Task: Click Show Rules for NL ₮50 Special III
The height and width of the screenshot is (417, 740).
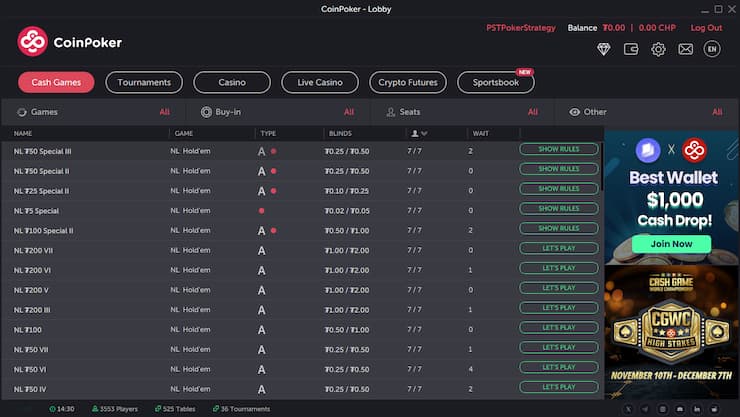Action: click(558, 150)
